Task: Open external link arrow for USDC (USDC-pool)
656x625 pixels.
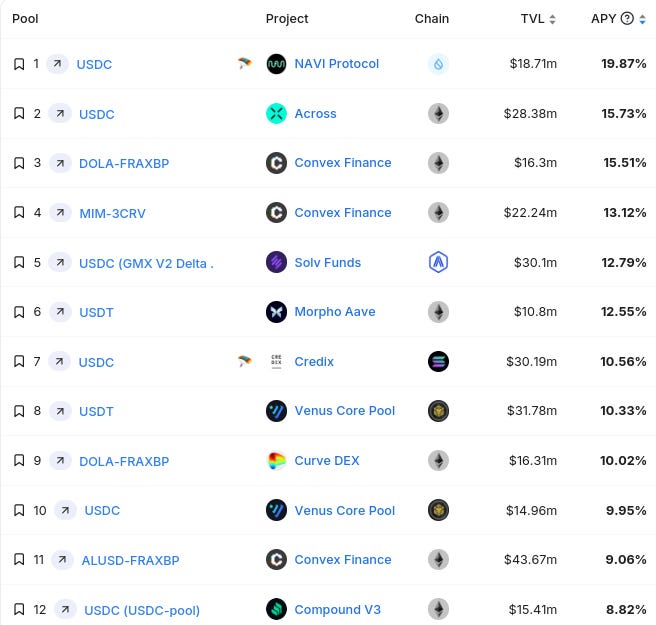Action: [x=65, y=610]
